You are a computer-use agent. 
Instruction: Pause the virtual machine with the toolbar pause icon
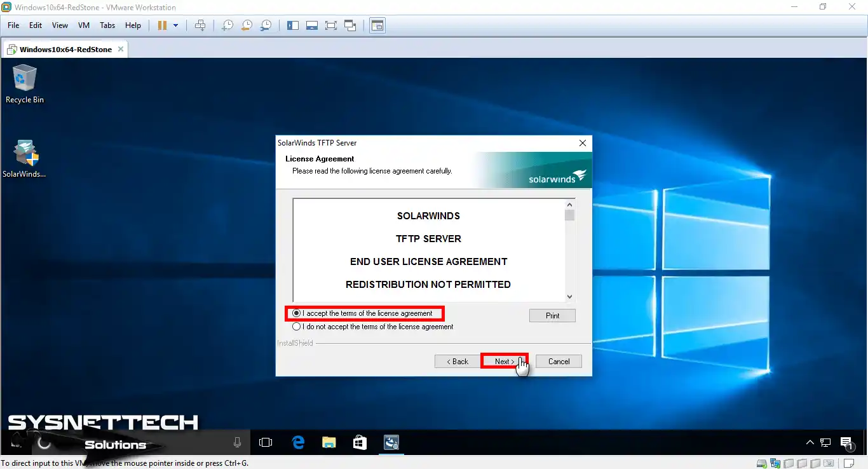[162, 25]
